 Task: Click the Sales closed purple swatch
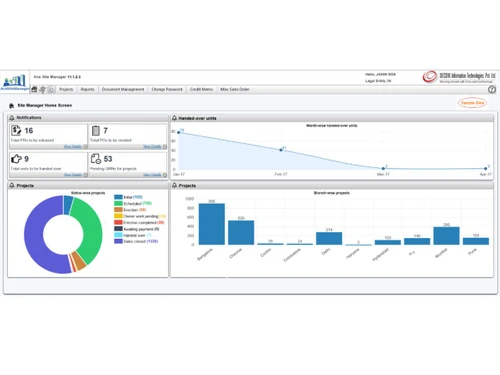pos(118,241)
